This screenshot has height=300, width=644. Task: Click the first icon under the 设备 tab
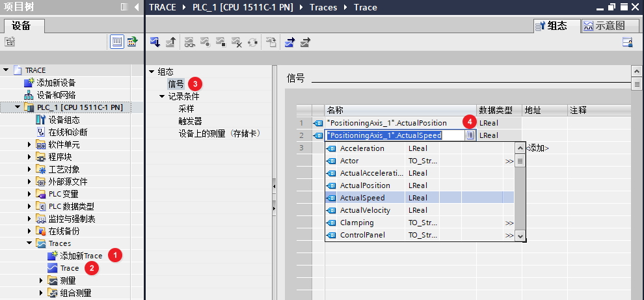pyautogui.click(x=10, y=42)
